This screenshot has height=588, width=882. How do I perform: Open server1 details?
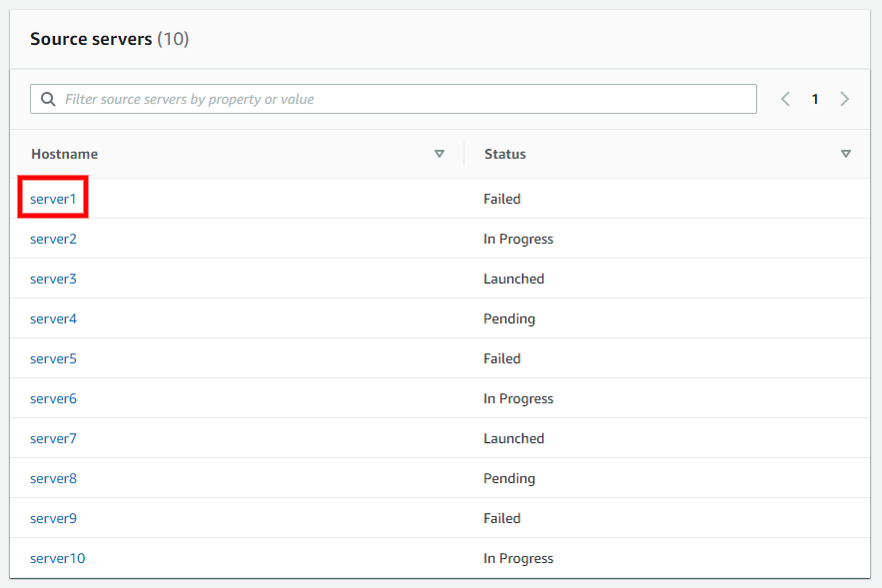tap(53, 199)
